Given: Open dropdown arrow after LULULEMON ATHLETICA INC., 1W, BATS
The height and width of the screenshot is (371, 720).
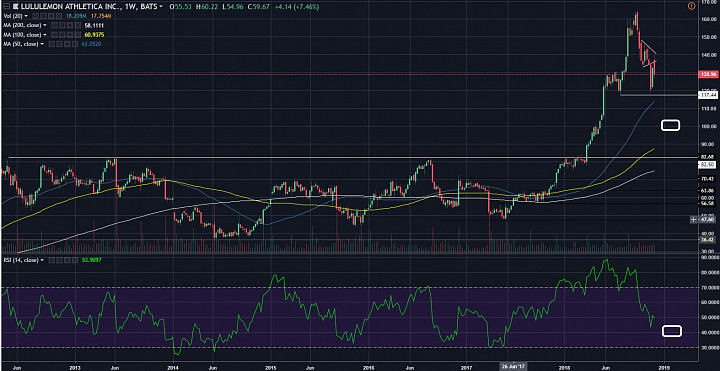Looking at the screenshot, I should click(x=161, y=6).
